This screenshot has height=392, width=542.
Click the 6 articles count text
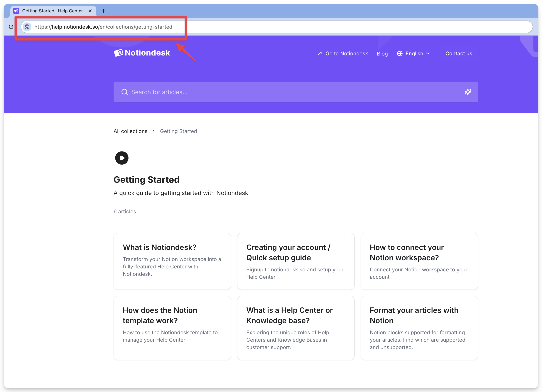click(x=125, y=211)
